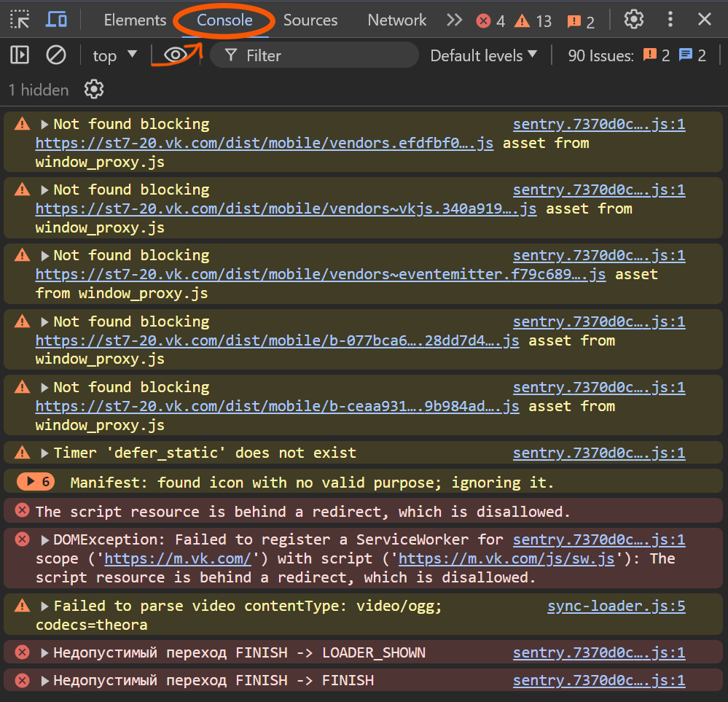Expand the Timer 'defer_static' warning
The width and height of the screenshot is (728, 702).
tap(44, 453)
